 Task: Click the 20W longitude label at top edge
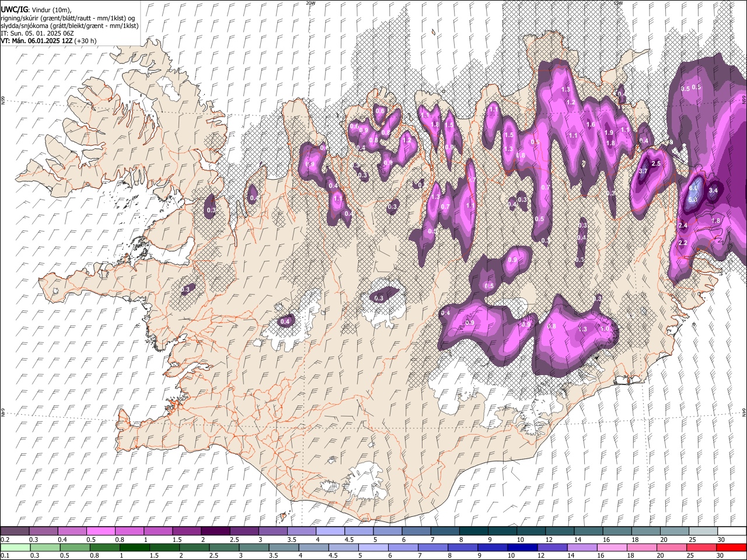click(x=310, y=3)
